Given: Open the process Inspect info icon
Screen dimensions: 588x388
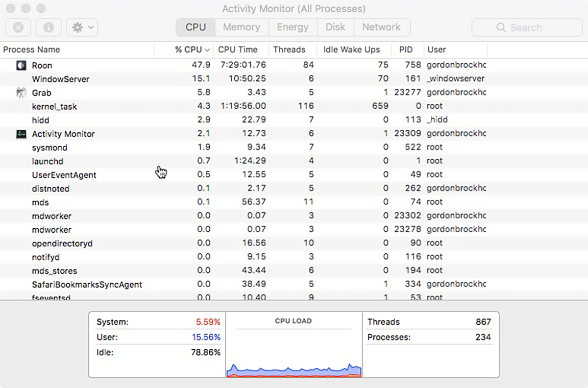Looking at the screenshot, I should click(x=49, y=27).
